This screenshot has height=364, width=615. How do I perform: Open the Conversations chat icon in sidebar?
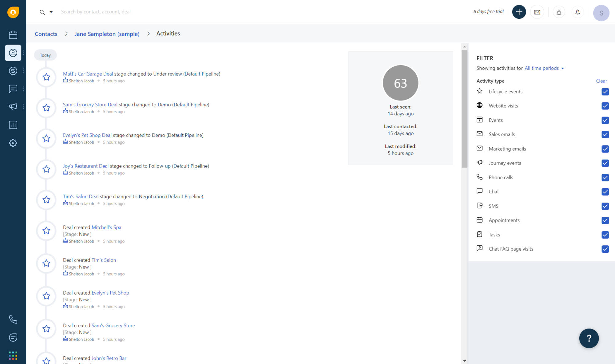tap(13, 89)
